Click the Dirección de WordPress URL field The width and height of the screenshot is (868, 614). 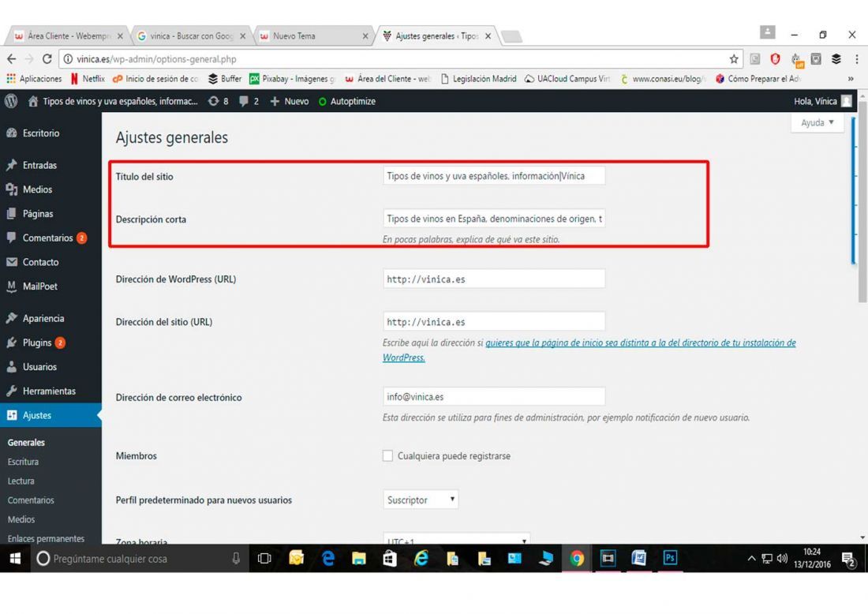494,279
